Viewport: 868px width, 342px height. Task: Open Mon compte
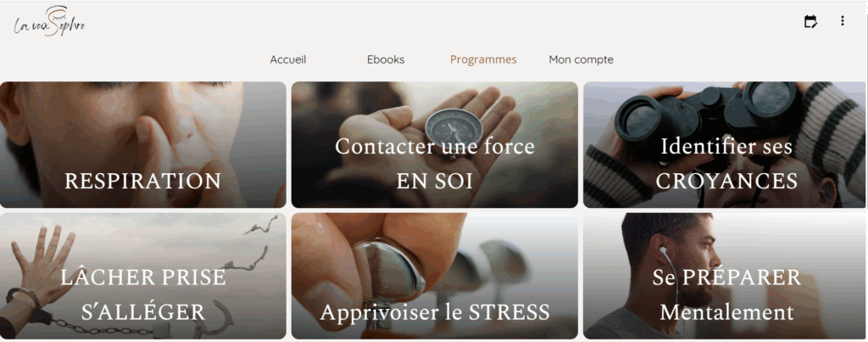click(x=581, y=59)
